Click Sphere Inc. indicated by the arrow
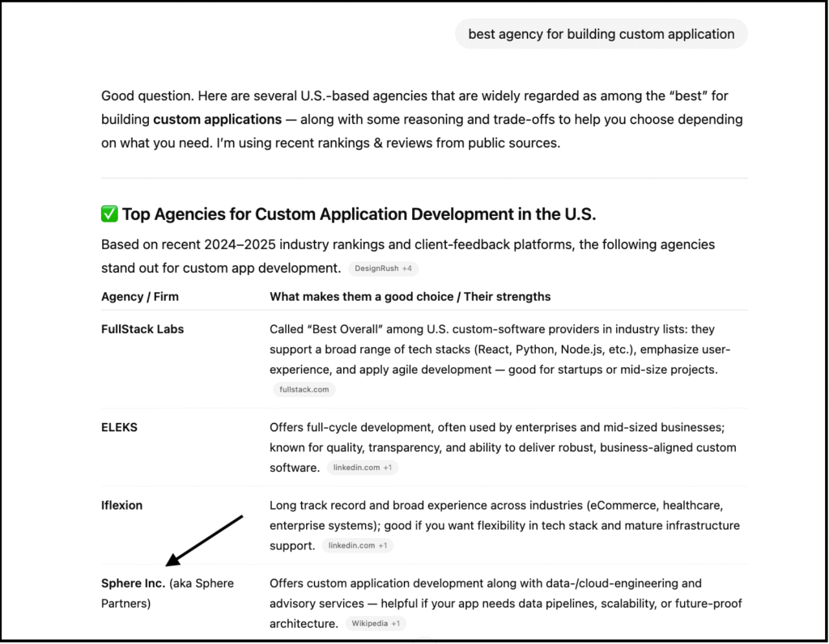This screenshot has width=829, height=644. click(132, 583)
